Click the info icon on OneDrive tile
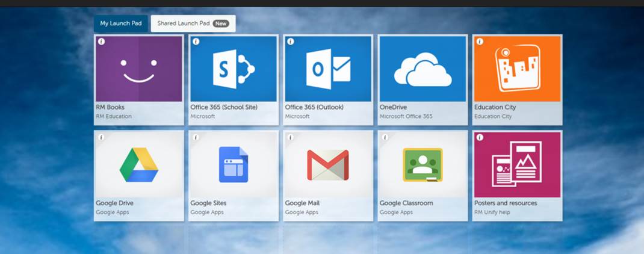 tap(385, 42)
